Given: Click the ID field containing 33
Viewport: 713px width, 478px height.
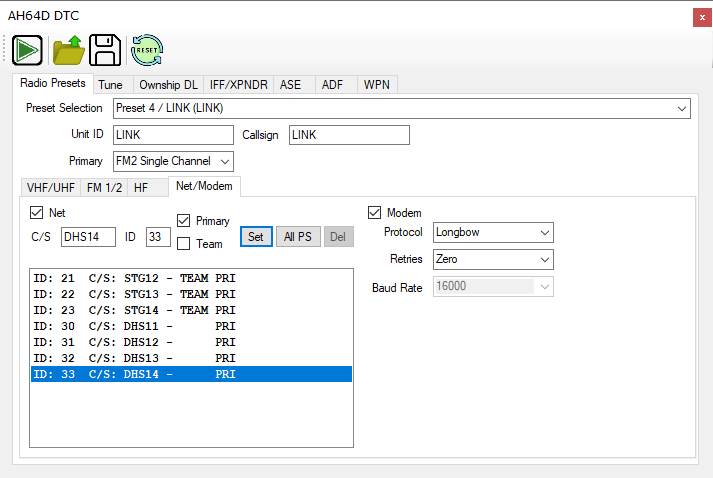Looking at the screenshot, I should tap(158, 237).
